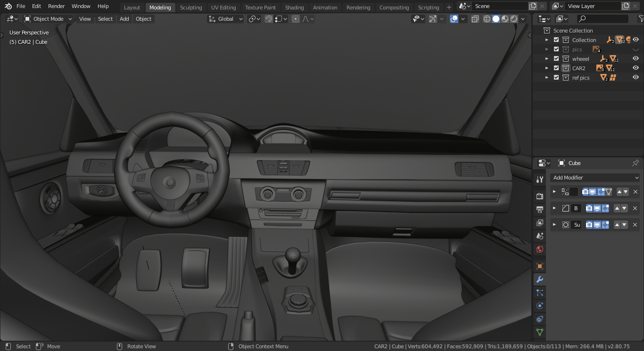Open the Render menu in the top bar

[x=56, y=6]
